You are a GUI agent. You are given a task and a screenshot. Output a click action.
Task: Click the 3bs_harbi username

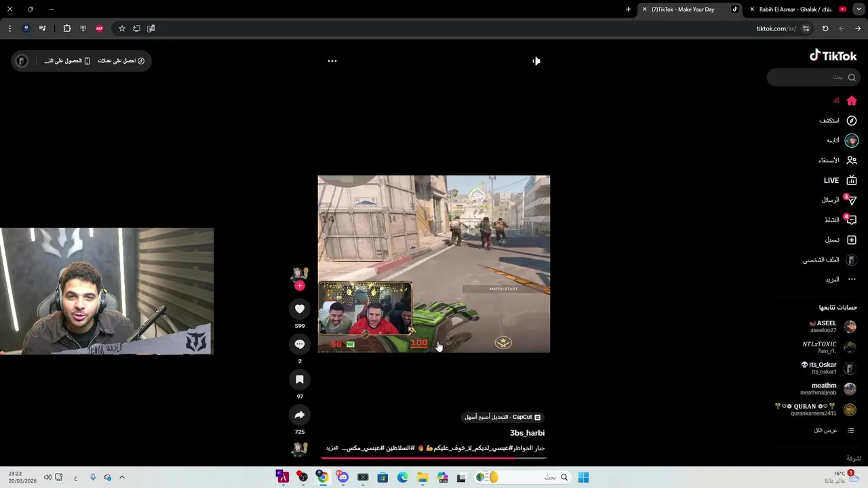point(527,432)
